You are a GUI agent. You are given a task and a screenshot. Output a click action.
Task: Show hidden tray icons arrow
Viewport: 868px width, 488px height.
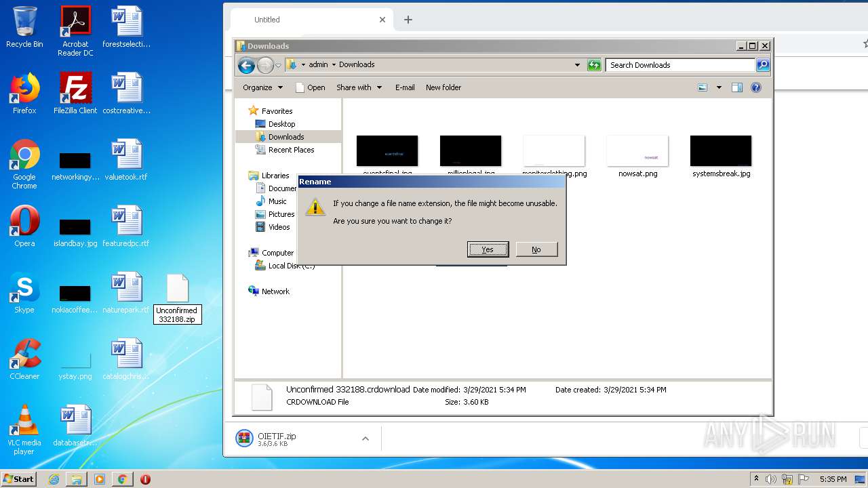[756, 479]
